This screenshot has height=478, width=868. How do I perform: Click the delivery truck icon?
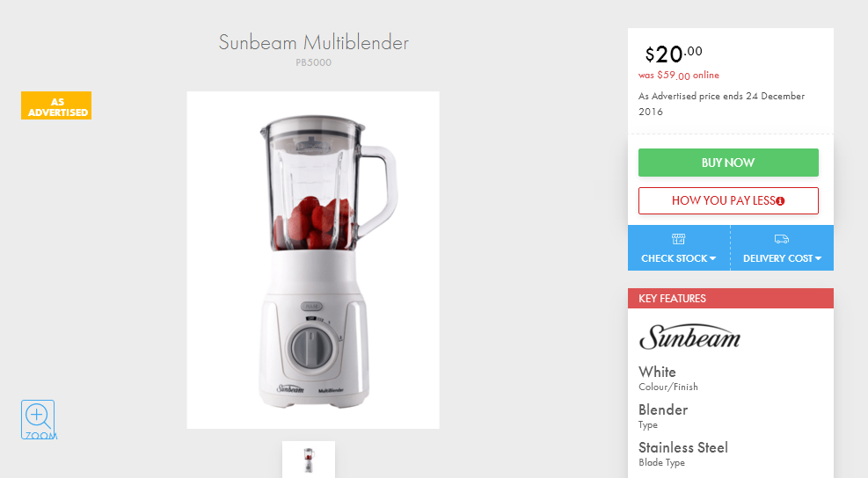pos(782,239)
